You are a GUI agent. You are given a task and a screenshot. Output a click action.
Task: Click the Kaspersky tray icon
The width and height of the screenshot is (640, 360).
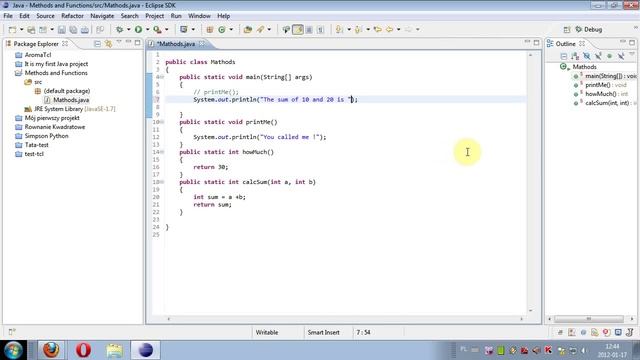[x=548, y=350]
